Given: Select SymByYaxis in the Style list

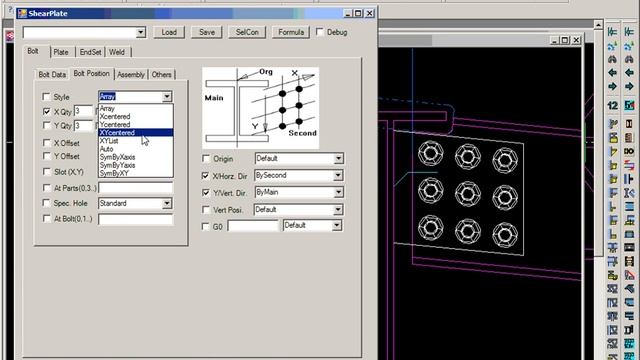Looking at the screenshot, I should click(136, 165).
